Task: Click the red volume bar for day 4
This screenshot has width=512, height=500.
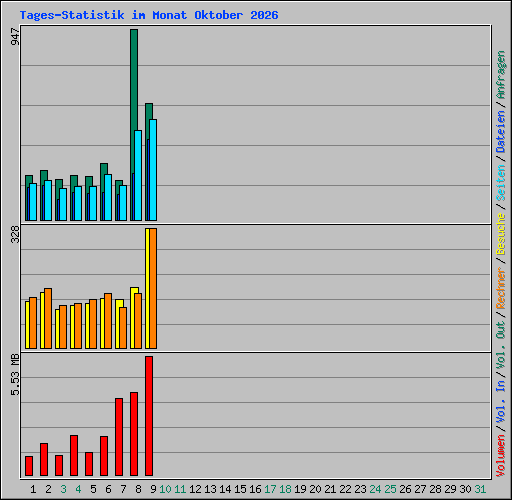Action: pos(74,456)
